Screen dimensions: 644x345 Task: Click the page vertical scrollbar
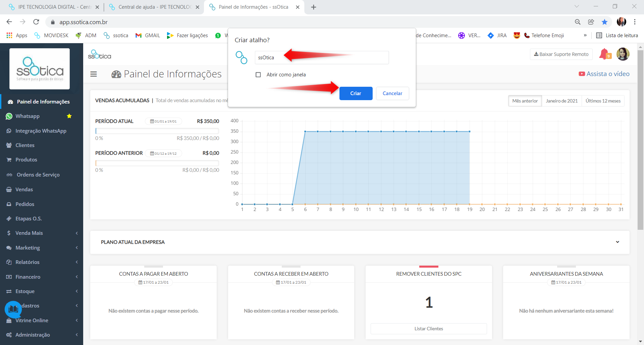640,141
